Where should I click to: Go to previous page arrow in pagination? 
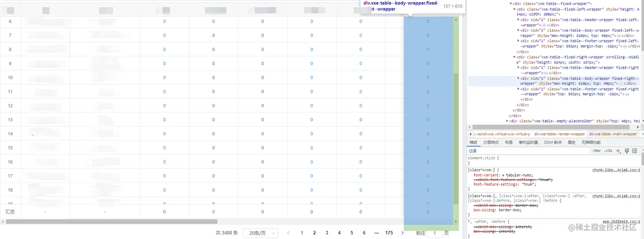click(x=288, y=233)
